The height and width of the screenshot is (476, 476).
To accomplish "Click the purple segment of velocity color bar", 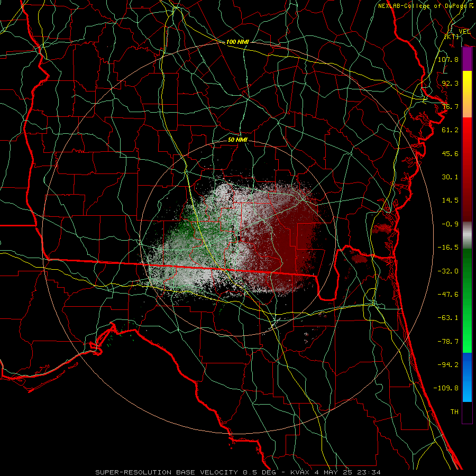I will [x=467, y=59].
